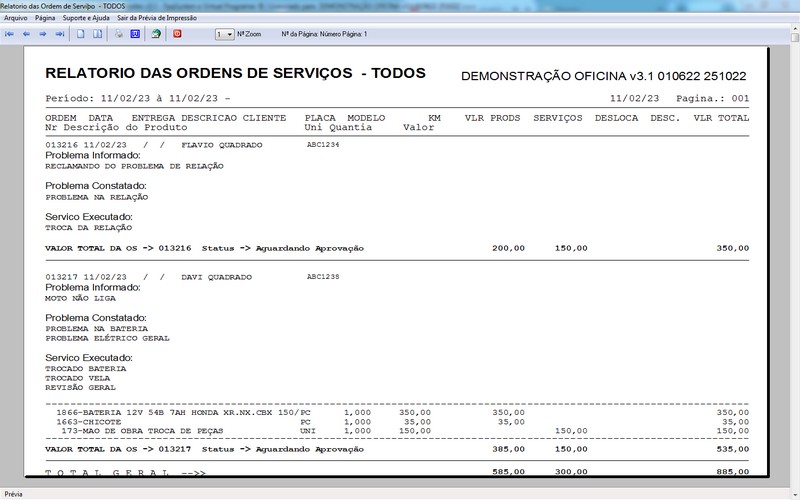
Task: Click the red exit preview icon
Action: [x=177, y=34]
